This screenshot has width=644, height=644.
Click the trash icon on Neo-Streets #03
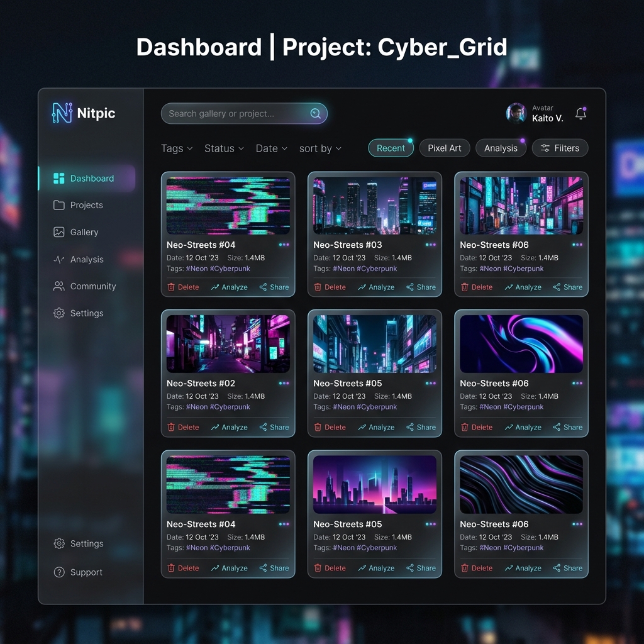click(318, 287)
